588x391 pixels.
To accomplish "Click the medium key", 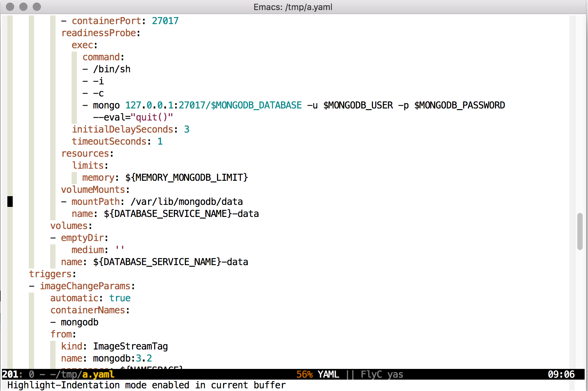I will [88, 250].
